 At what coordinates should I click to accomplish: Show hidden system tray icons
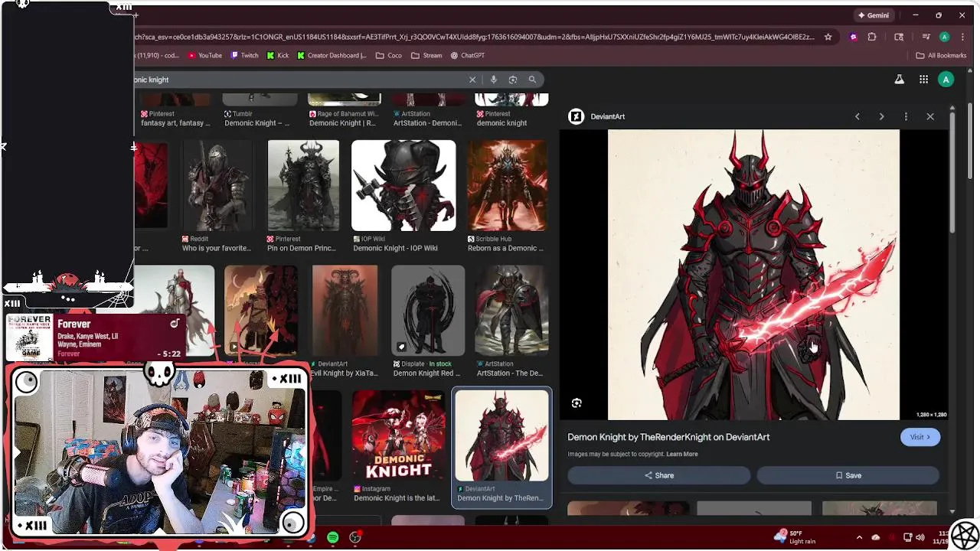coord(859,537)
